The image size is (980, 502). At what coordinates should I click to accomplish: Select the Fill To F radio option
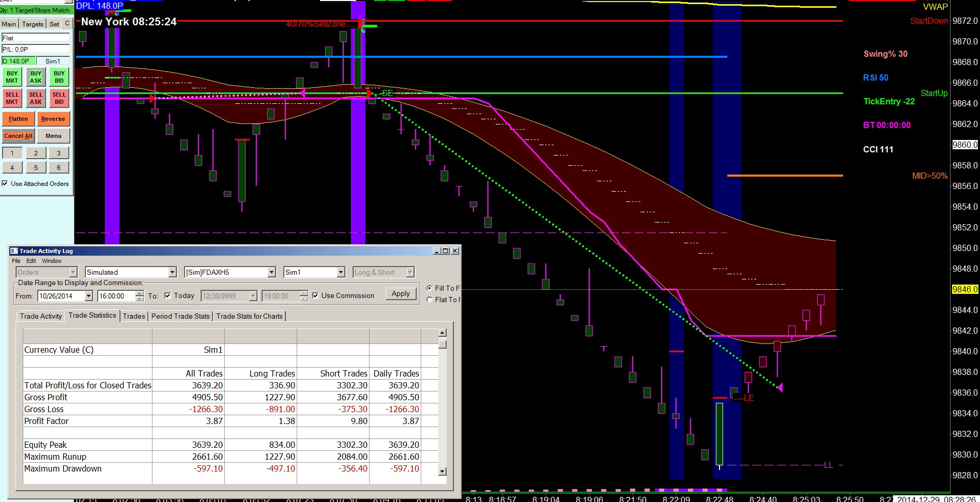(430, 288)
